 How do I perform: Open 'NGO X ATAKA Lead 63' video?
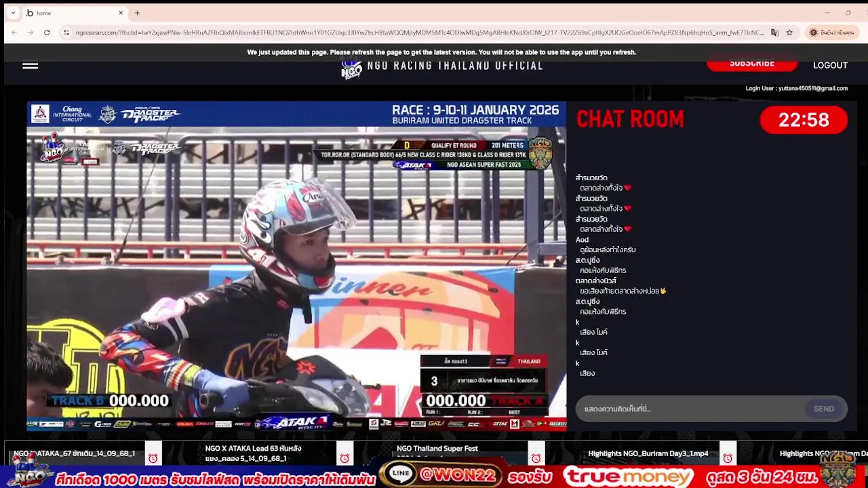pos(253,453)
